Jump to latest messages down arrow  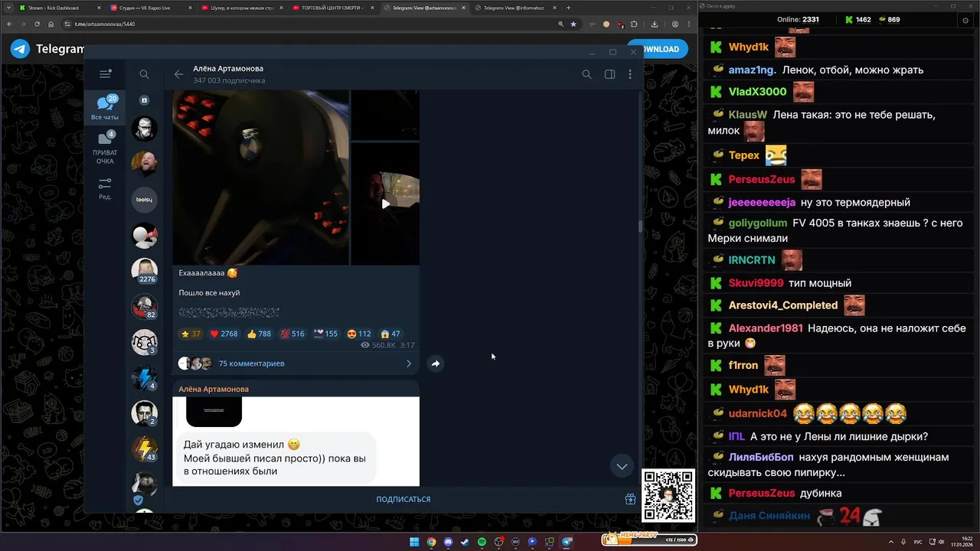pyautogui.click(x=622, y=466)
